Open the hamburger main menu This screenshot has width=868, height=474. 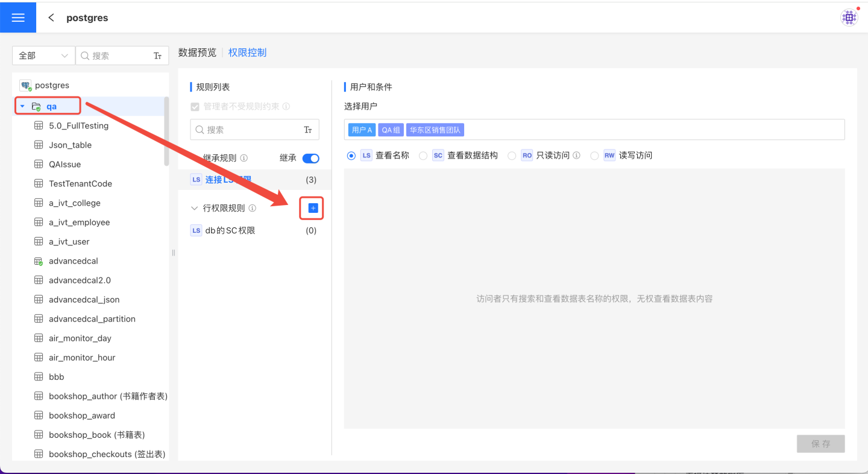pos(18,17)
